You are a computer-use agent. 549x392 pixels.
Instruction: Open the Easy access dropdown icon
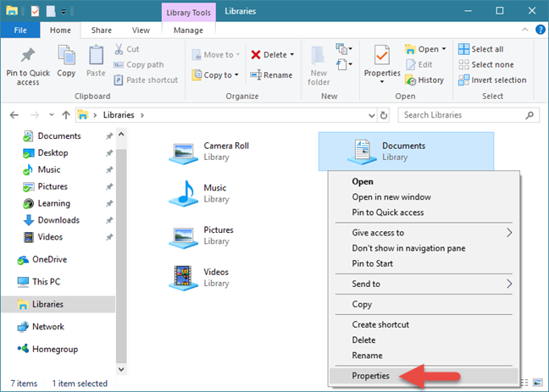(344, 64)
